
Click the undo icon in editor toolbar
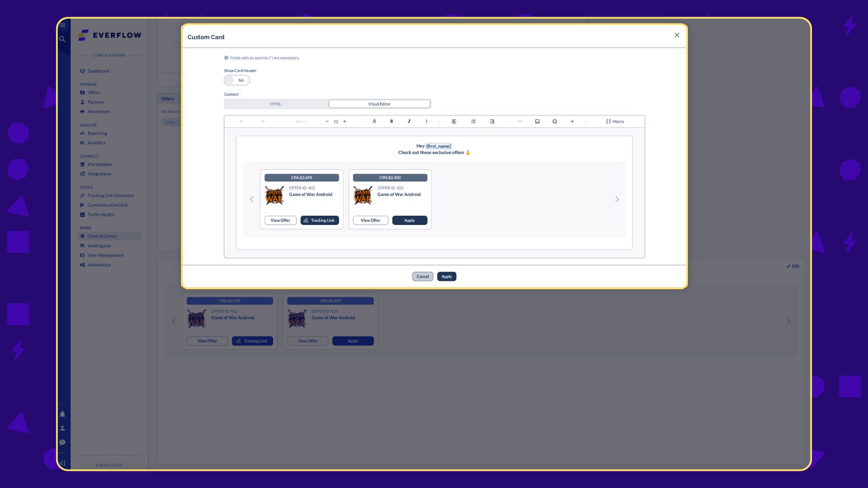pos(241,122)
